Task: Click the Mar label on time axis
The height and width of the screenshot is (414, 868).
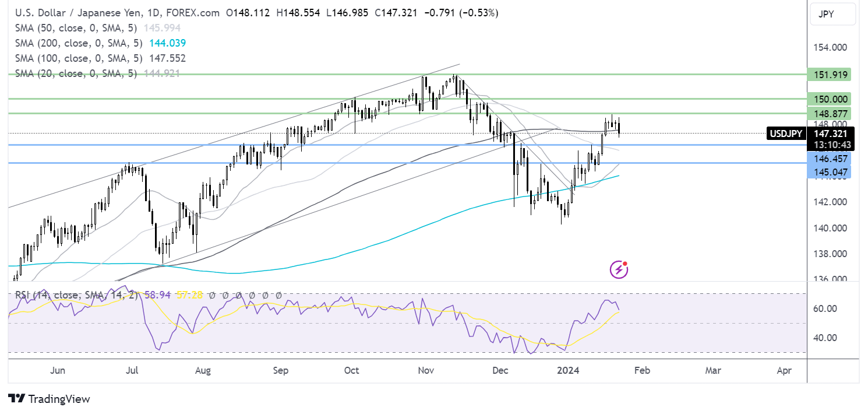Action: pyautogui.click(x=713, y=370)
